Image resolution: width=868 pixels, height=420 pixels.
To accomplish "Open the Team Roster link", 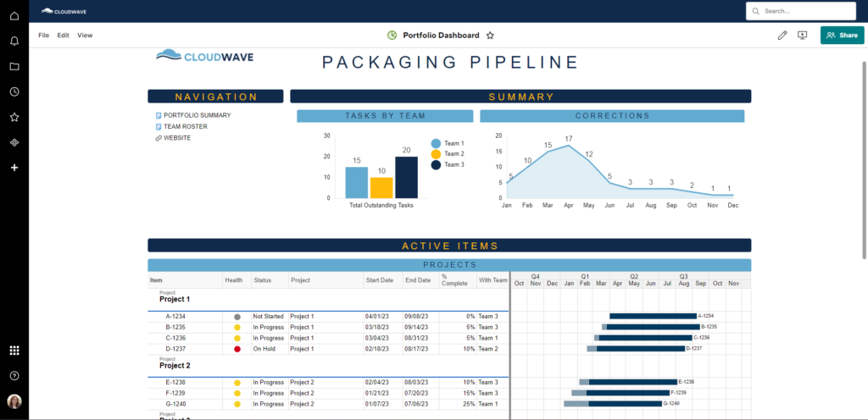I will [185, 126].
